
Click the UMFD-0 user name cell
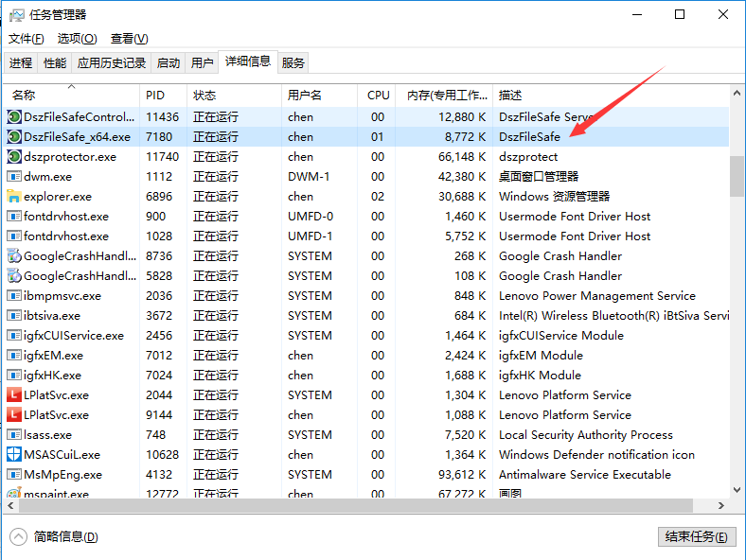[x=311, y=217]
